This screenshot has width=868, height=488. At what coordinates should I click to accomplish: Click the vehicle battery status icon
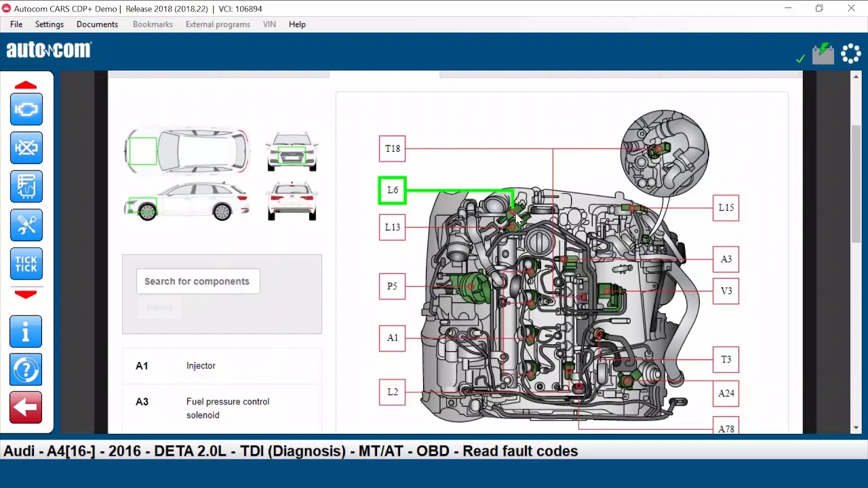click(x=823, y=54)
